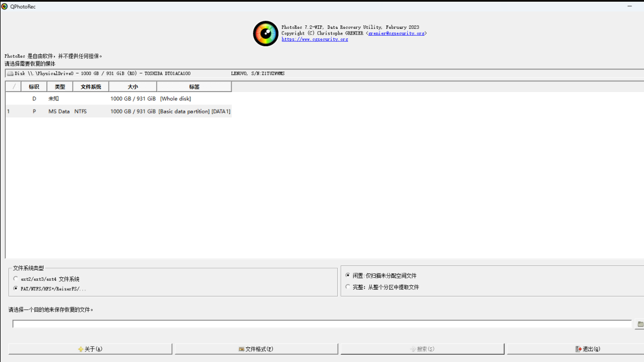Open the grenier@cgsecurity.org email link
This screenshot has height=362, width=644.
[x=396, y=33]
